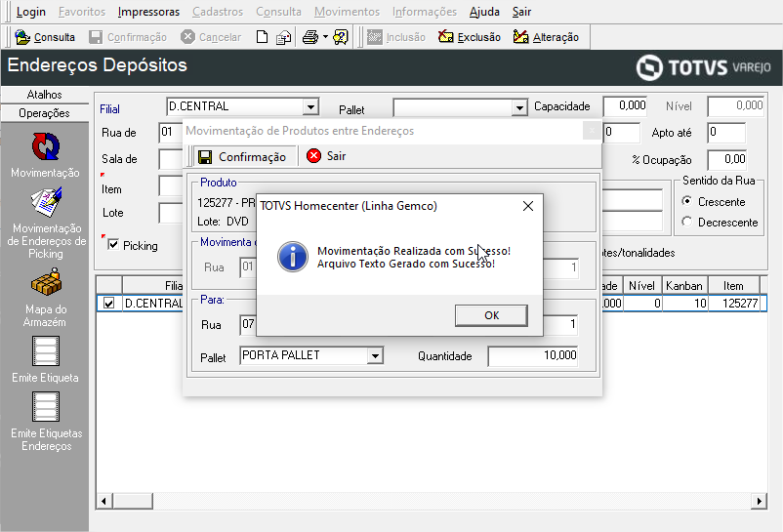This screenshot has height=532, width=783.
Task: Open the Impressoras menu
Action: click(x=148, y=12)
